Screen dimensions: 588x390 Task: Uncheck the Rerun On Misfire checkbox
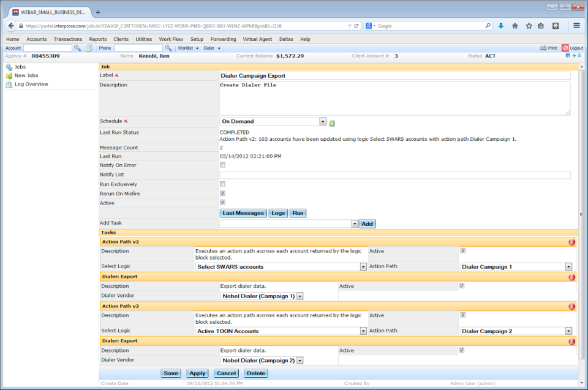[222, 193]
